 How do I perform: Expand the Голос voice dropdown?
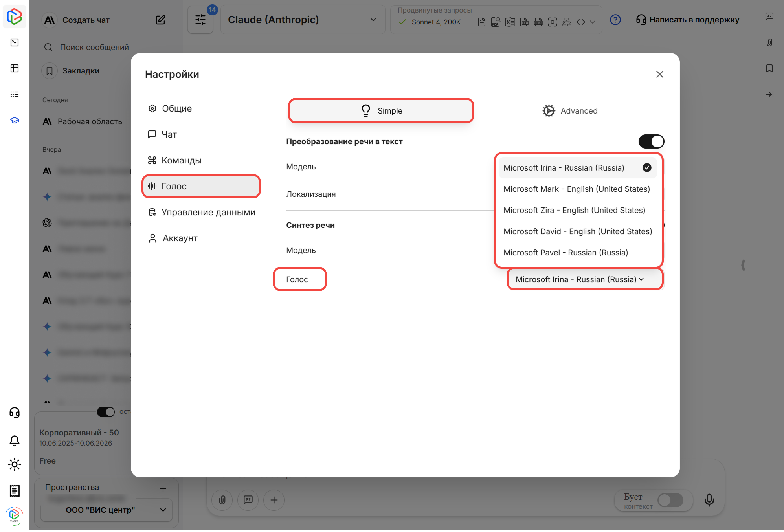(x=585, y=279)
